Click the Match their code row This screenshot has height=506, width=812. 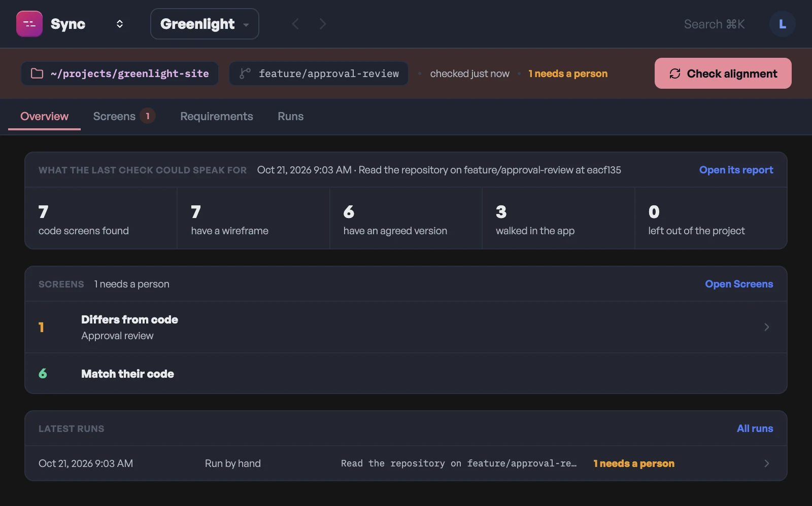point(406,374)
